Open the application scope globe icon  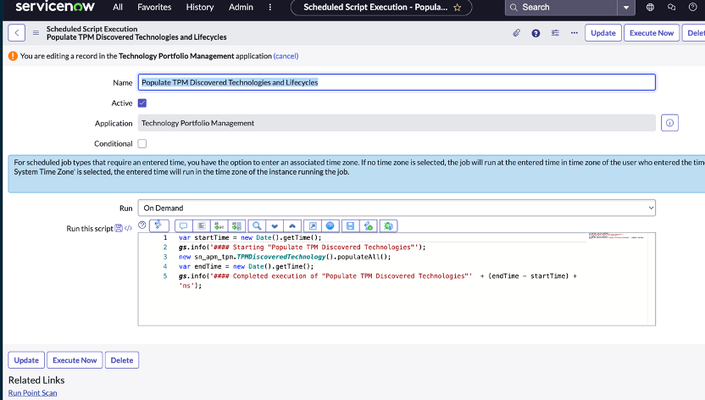[650, 7]
